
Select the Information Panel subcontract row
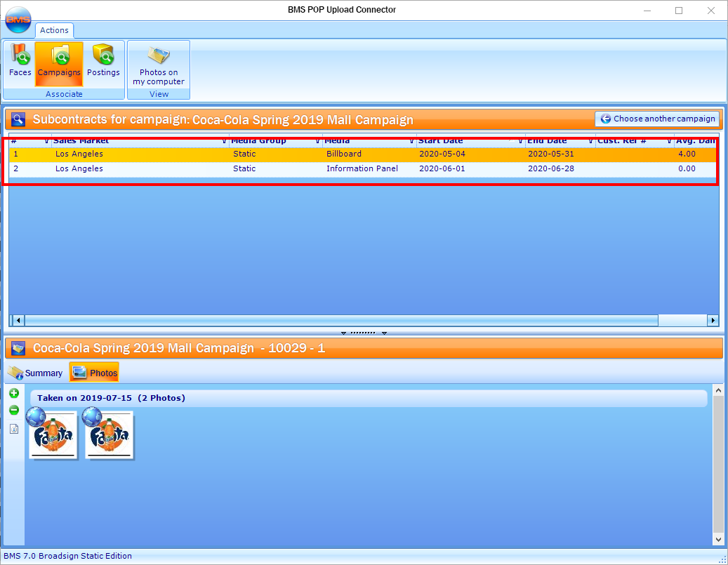[362, 169]
